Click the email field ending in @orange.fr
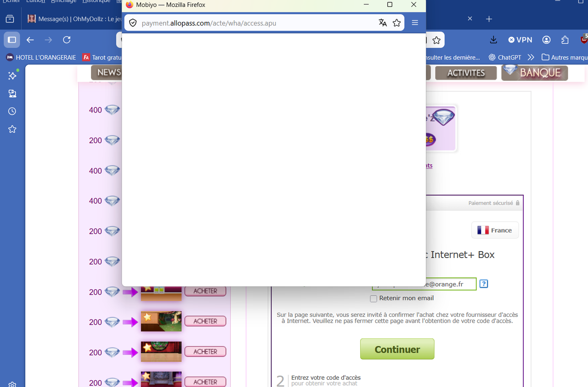 point(424,284)
